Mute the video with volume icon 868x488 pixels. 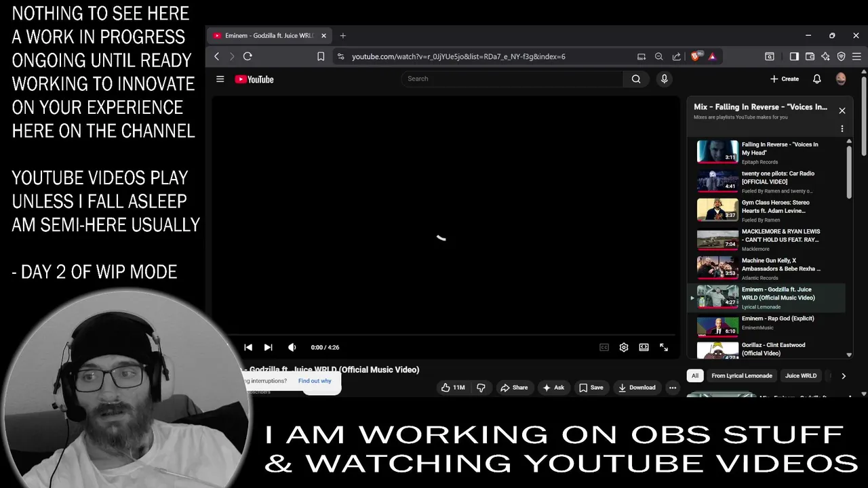tap(292, 347)
